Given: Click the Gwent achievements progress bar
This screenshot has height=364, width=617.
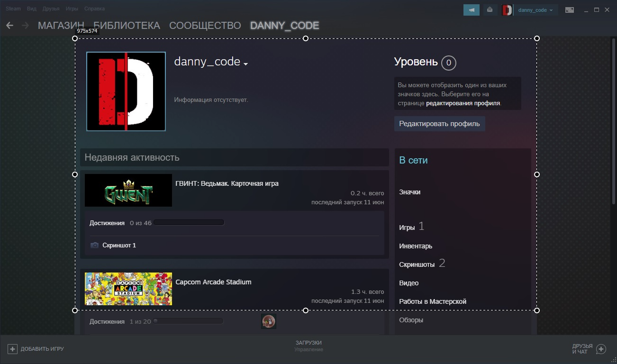Looking at the screenshot, I should [x=189, y=223].
